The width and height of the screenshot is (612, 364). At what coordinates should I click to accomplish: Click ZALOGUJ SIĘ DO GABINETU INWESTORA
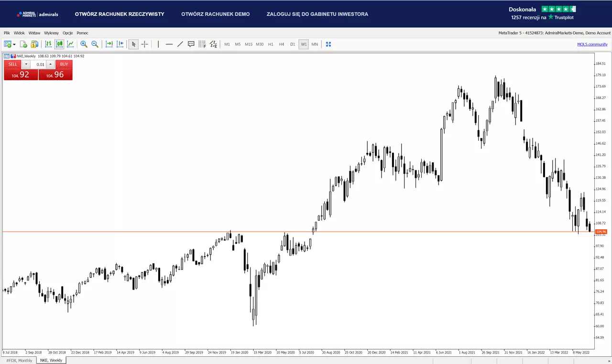click(x=317, y=14)
